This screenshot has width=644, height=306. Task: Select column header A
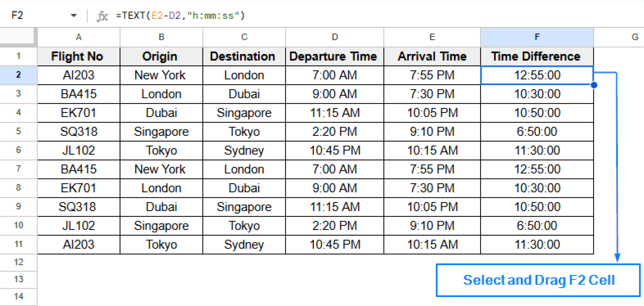pos(78,37)
